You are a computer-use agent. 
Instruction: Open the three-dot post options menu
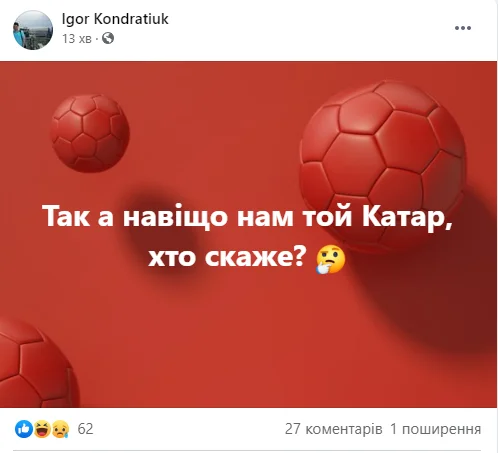point(463,28)
